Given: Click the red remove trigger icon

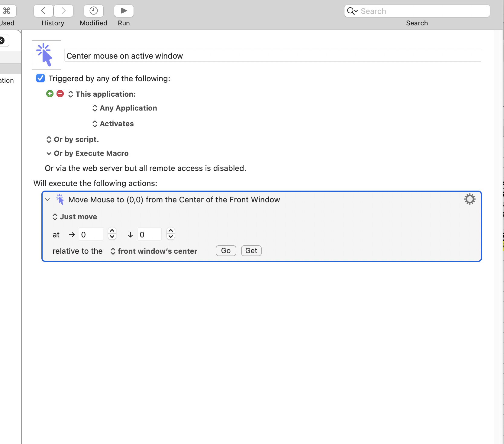Looking at the screenshot, I should 60,94.
